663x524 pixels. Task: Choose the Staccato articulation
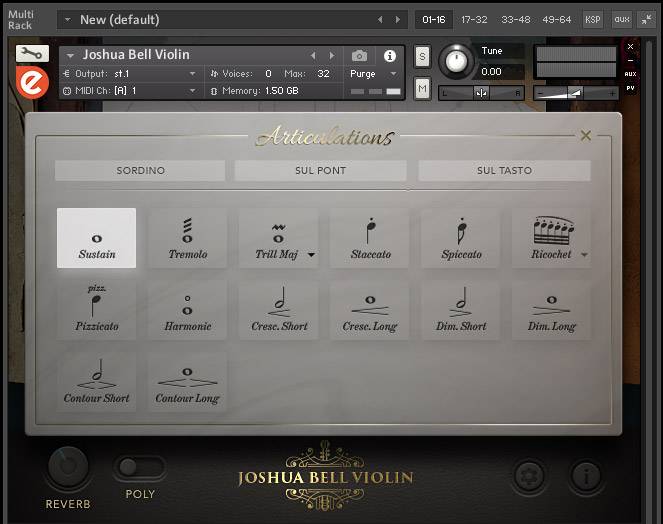[x=369, y=238]
